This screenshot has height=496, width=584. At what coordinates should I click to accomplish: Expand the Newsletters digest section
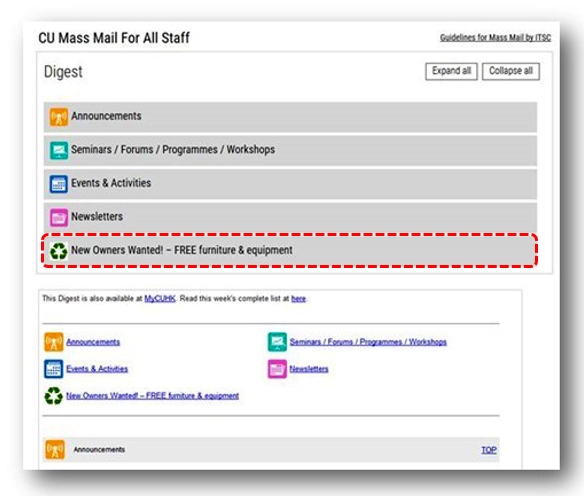click(x=290, y=217)
